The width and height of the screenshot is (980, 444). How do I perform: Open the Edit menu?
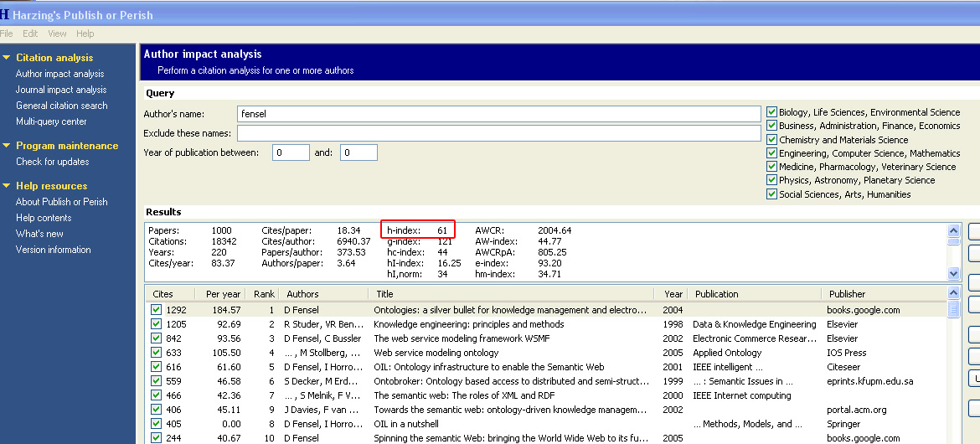click(30, 34)
